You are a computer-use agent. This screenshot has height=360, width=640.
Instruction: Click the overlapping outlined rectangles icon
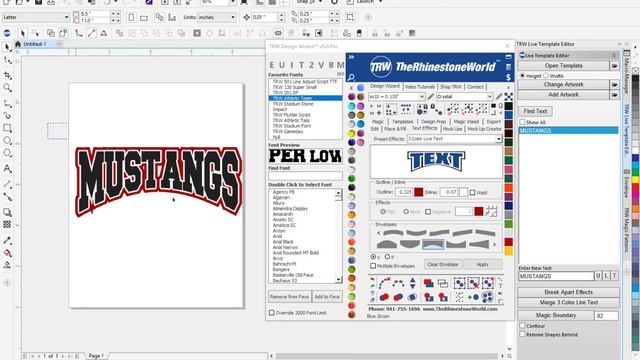click(443, 283)
